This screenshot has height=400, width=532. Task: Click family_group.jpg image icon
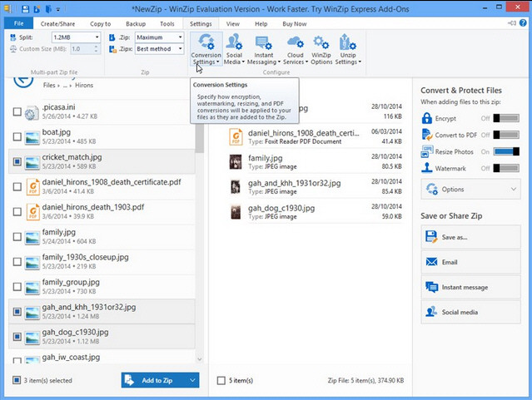point(32,288)
